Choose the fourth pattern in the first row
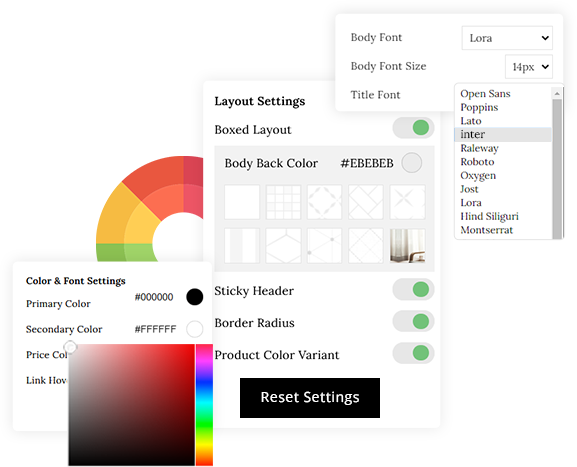Screen dimensions: 577x467 point(366,202)
